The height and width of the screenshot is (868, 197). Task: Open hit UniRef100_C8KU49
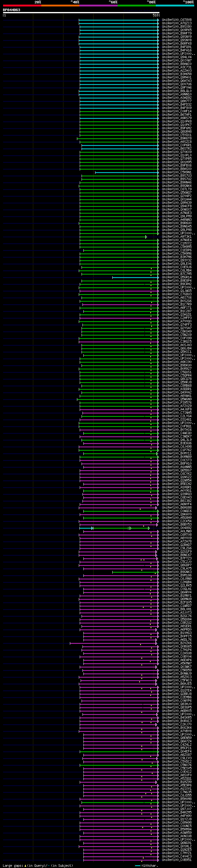[177, 332]
